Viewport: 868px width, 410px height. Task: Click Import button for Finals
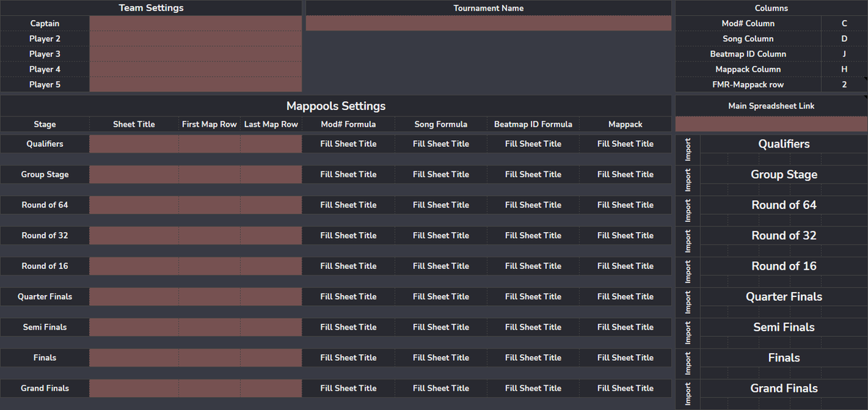[688, 363]
